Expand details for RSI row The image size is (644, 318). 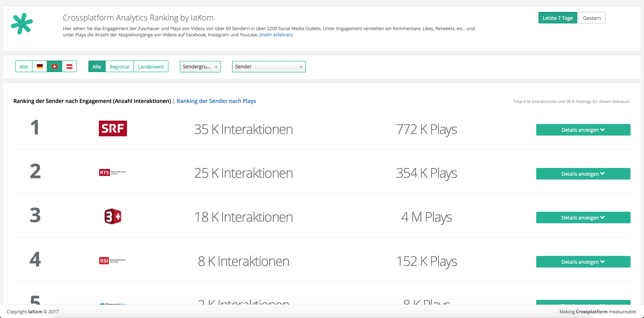(583, 262)
